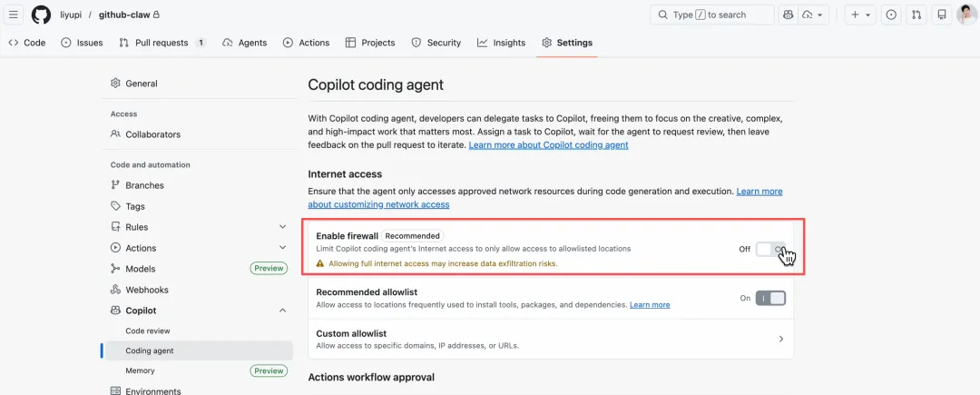
Task: Expand the Rules sidebar section
Action: tap(282, 227)
